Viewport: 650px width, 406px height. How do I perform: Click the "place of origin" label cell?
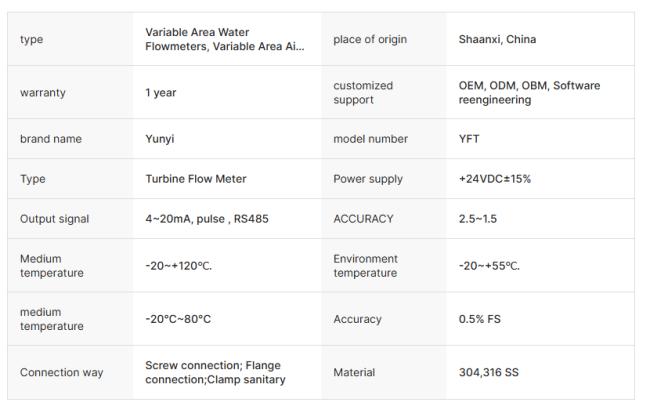click(370, 39)
